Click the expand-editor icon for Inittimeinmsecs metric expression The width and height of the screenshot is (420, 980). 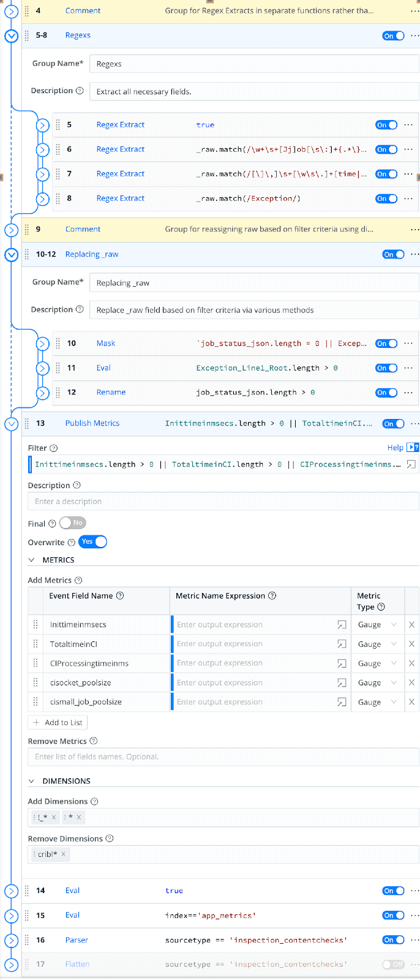point(342,625)
